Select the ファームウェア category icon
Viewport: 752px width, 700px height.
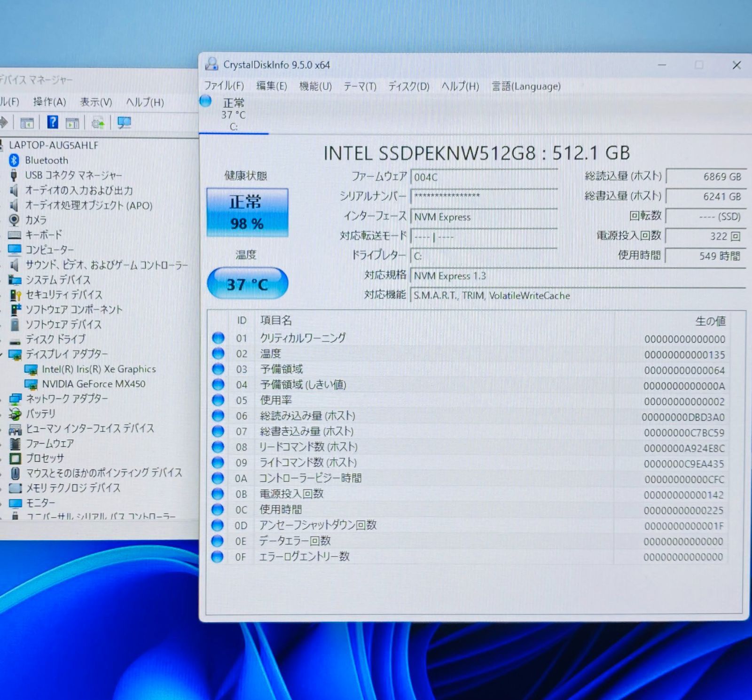pos(15,443)
